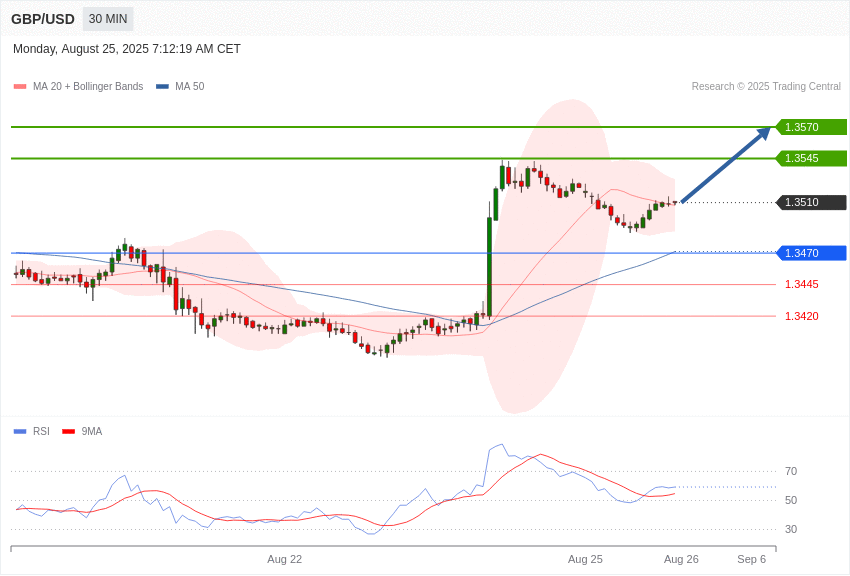This screenshot has height=576, width=850.
Task: Click the Aug 25 date axis label
Action: [x=585, y=559]
